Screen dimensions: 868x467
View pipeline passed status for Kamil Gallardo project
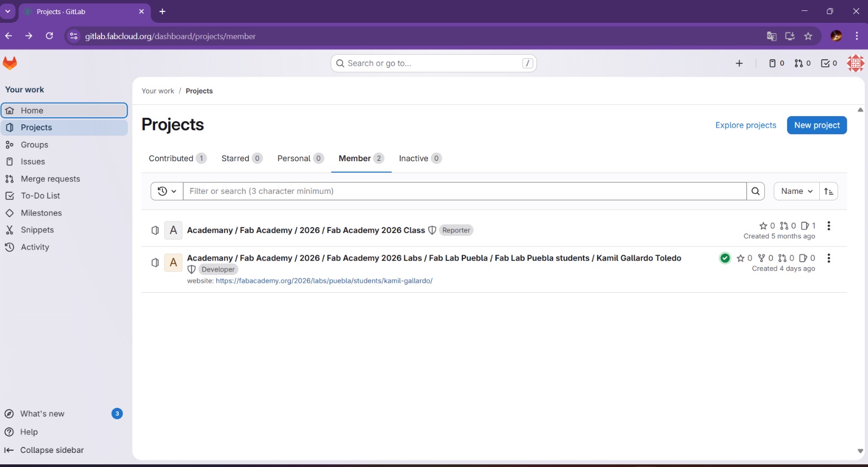click(x=725, y=258)
